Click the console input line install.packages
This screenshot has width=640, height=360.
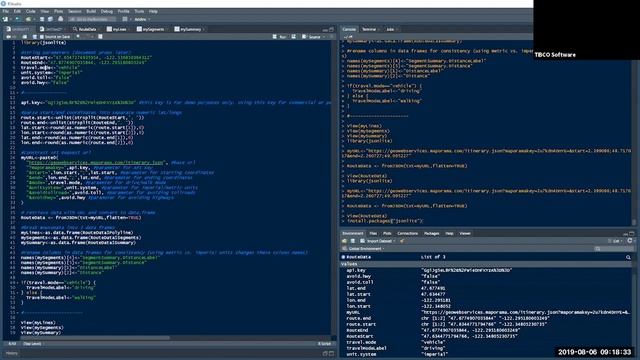pyautogui.click(x=384, y=221)
